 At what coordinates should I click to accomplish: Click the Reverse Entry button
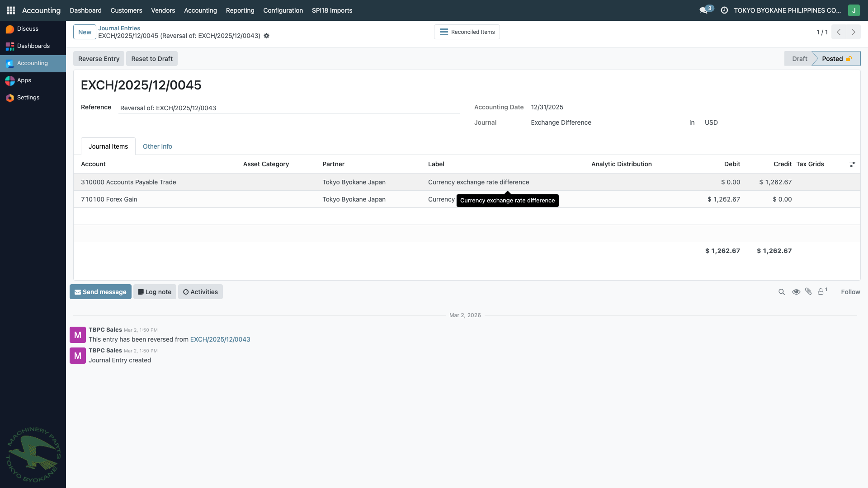pyautogui.click(x=99, y=59)
